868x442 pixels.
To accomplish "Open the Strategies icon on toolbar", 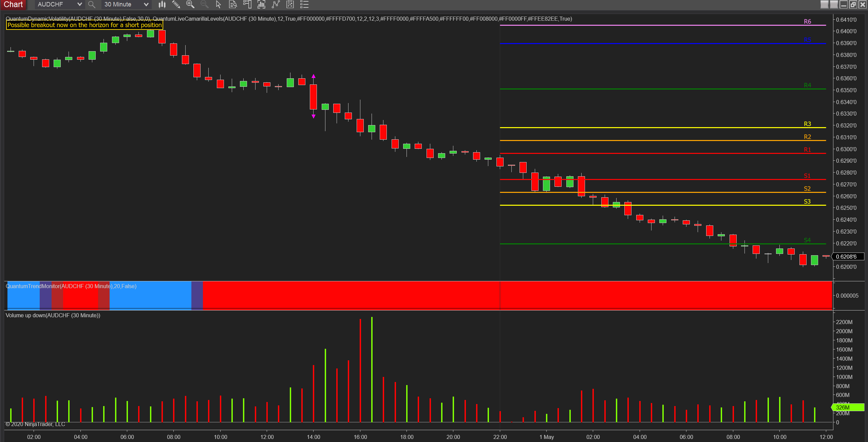I will tap(276, 4).
